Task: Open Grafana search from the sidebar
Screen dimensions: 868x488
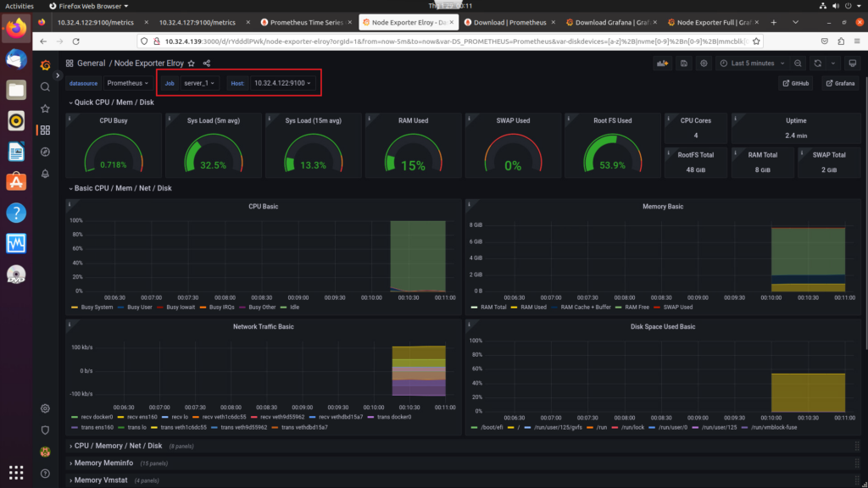Action: (x=46, y=87)
